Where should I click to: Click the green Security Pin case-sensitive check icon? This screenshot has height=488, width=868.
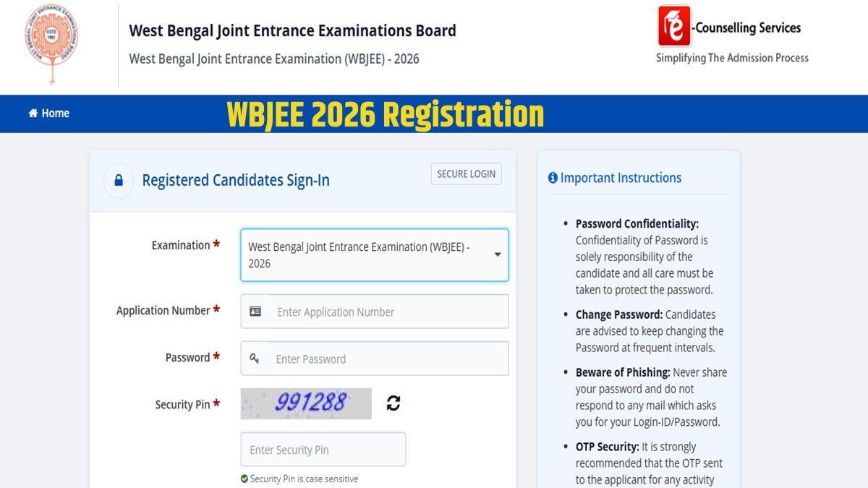pos(244,479)
